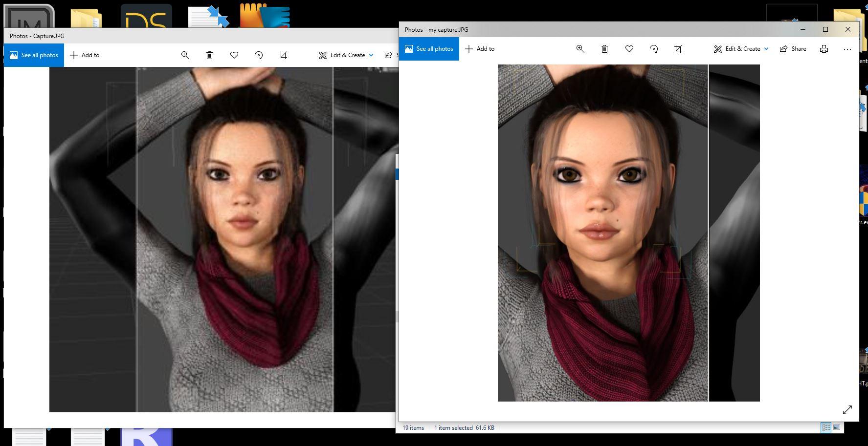Click See all photos in Capture.JPG window

tap(34, 55)
